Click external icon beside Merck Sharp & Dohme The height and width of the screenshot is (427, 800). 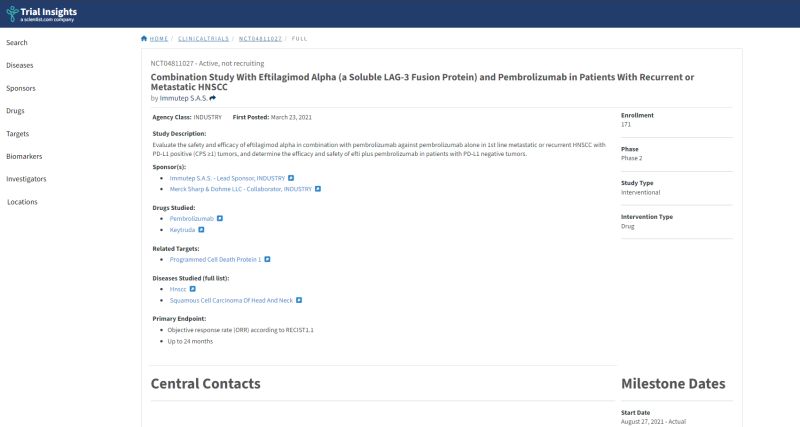click(x=317, y=188)
